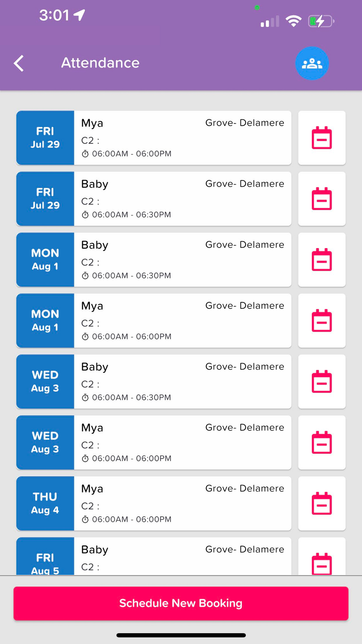Screen dimensions: 362x644
Task: Tap the battery charging icon in status bar
Action: click(321, 21)
